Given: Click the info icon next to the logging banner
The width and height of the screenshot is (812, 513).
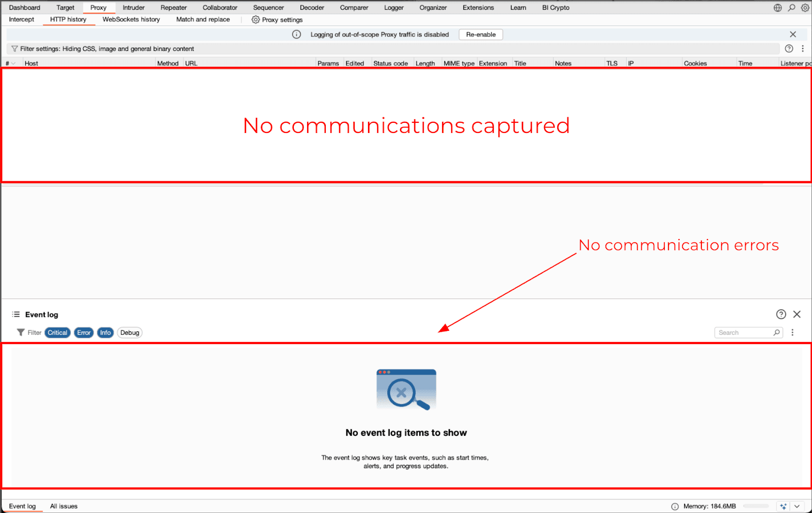Looking at the screenshot, I should 296,34.
